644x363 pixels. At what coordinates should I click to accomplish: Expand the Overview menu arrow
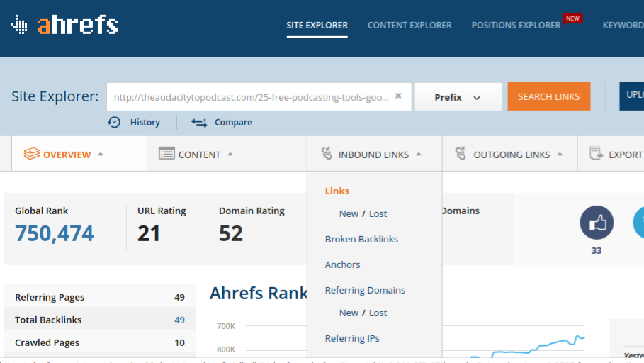(x=101, y=154)
